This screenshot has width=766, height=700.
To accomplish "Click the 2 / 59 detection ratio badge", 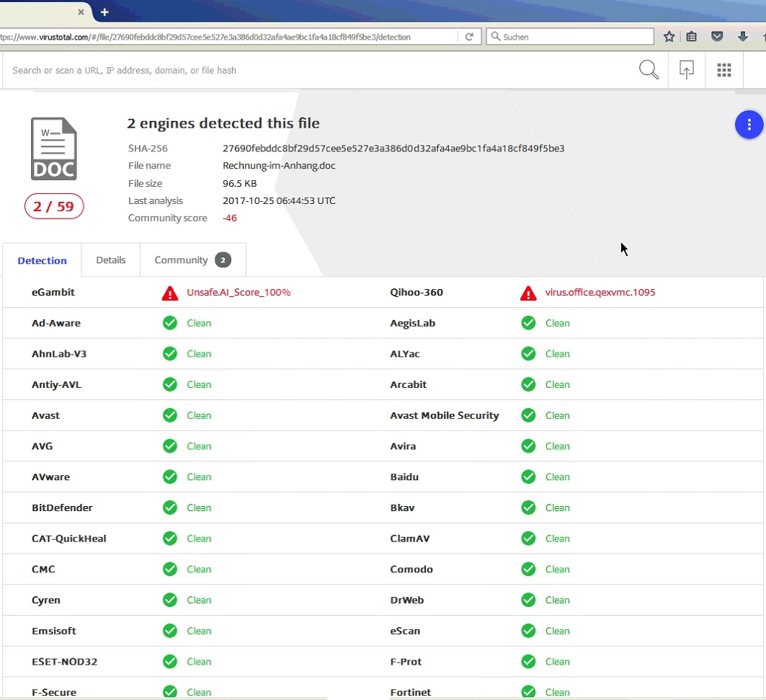I will click(54, 207).
